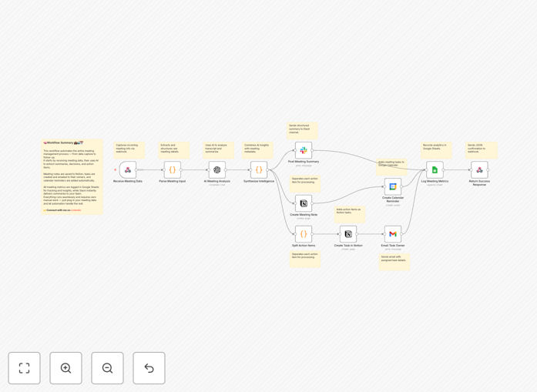Click the 'Create Calendar Reminder' node label
The width and height of the screenshot is (537, 392).
tap(393, 199)
